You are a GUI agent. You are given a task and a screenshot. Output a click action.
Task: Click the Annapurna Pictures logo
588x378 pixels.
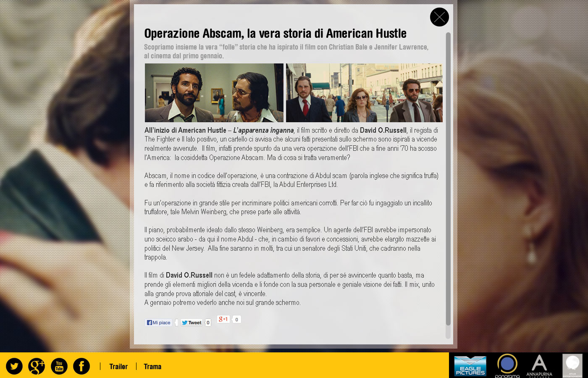539,366
